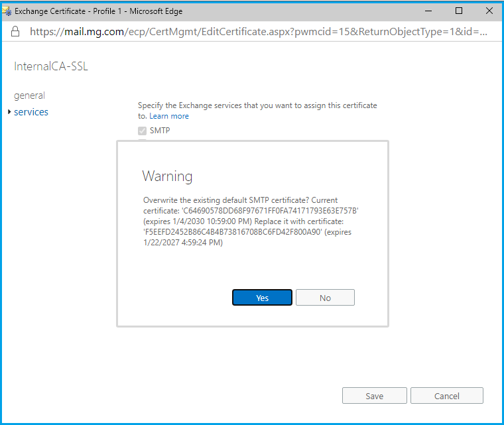Click the arrow marker beside services
The height and width of the screenshot is (425, 504).
(9, 112)
